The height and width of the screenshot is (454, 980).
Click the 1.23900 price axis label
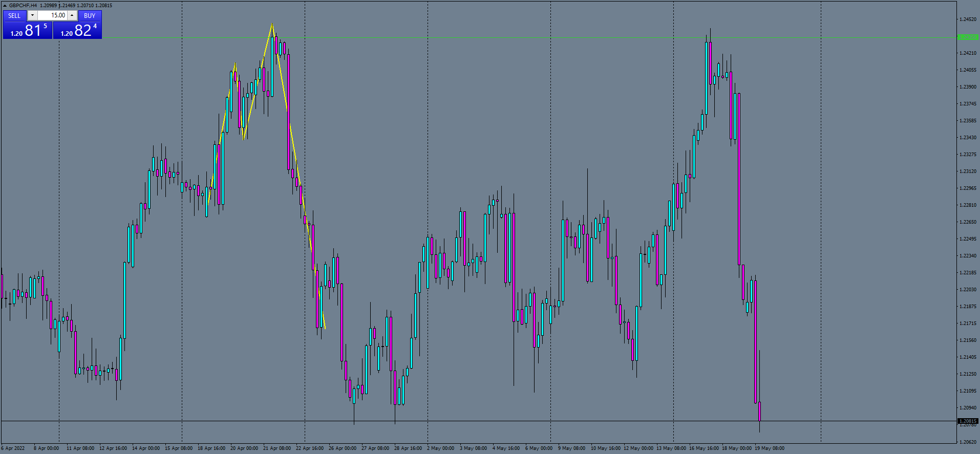pos(968,87)
